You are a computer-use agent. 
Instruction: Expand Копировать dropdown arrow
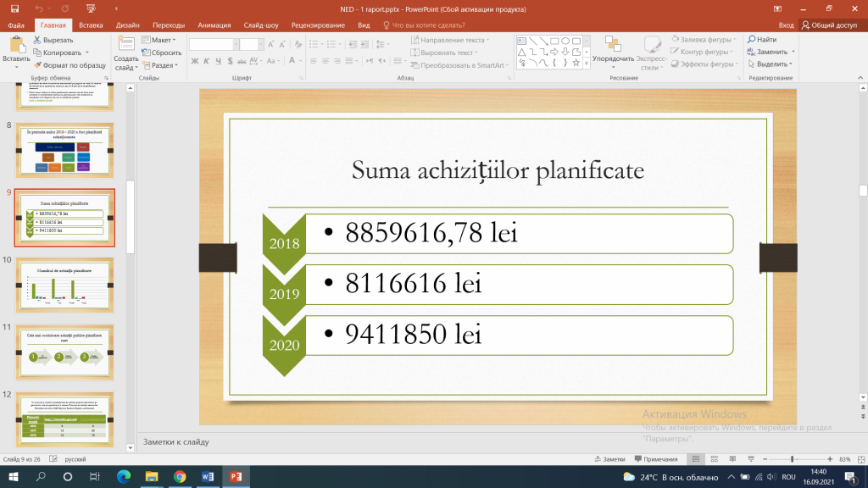(87, 53)
